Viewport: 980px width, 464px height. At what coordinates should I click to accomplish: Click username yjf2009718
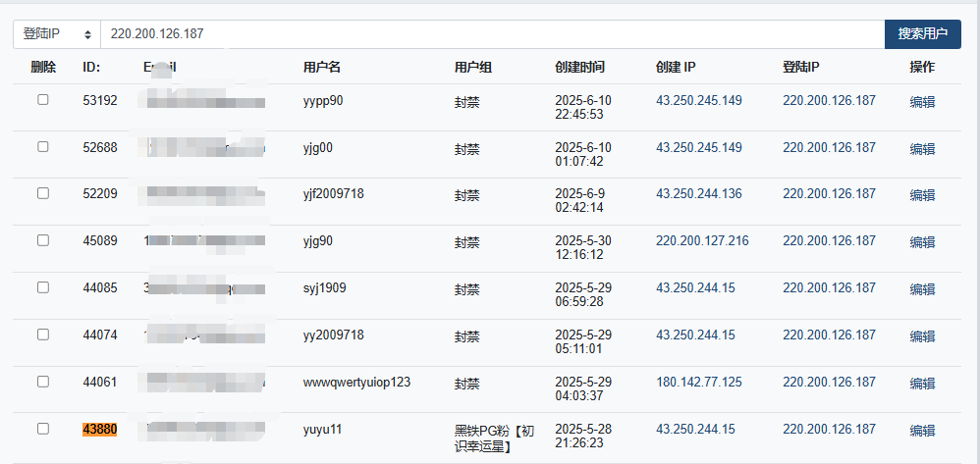point(333,195)
